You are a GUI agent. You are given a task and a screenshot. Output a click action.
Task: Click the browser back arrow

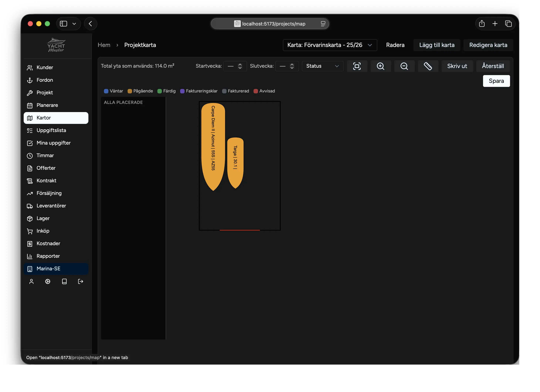coord(91,24)
